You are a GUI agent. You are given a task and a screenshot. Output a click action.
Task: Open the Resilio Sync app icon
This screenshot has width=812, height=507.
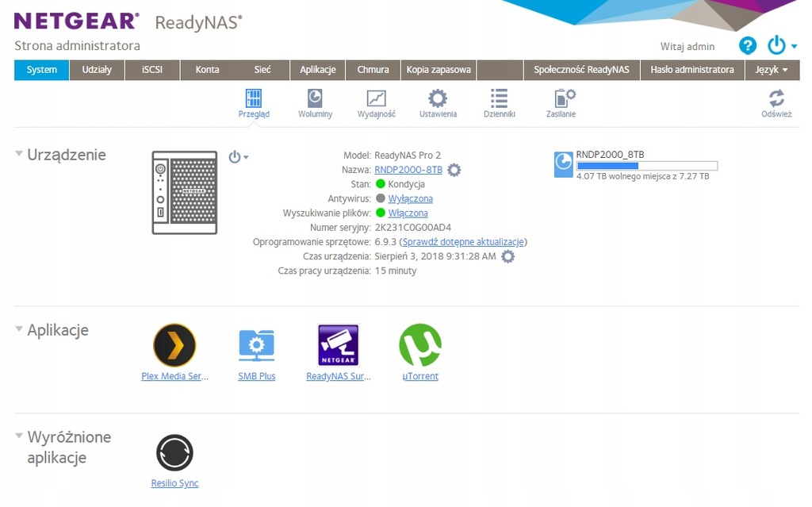click(174, 452)
